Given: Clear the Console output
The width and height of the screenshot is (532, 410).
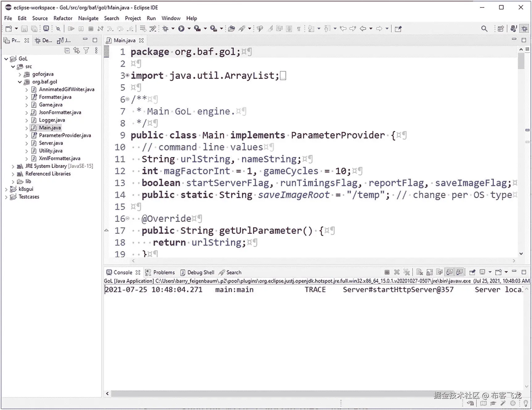Looking at the screenshot, I should coord(419,272).
